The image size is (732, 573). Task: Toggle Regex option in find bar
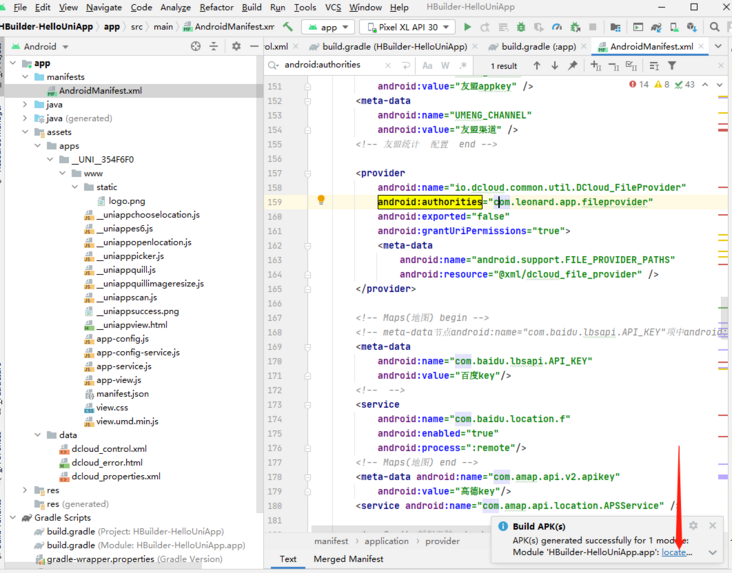pyautogui.click(x=463, y=65)
